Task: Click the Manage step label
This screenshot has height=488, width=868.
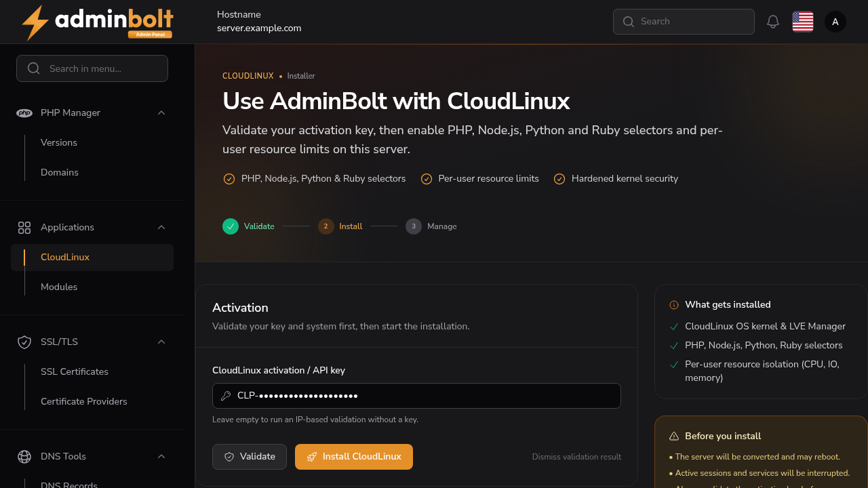Action: tap(442, 226)
